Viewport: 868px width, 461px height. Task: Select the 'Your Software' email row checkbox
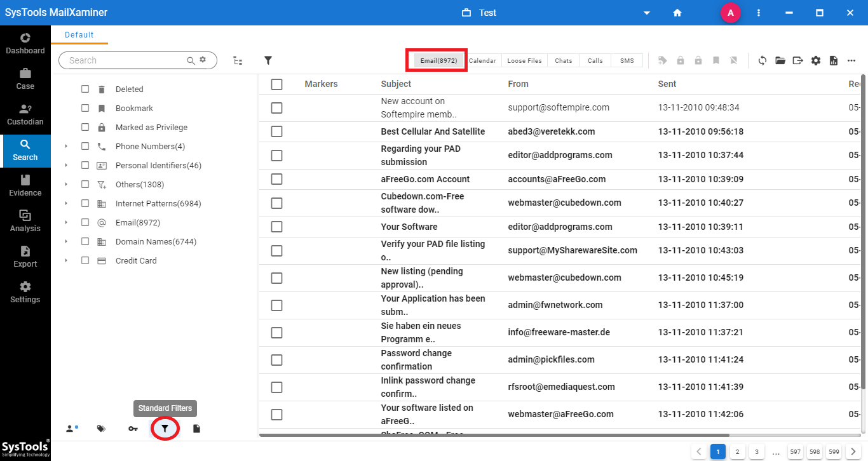tap(276, 227)
